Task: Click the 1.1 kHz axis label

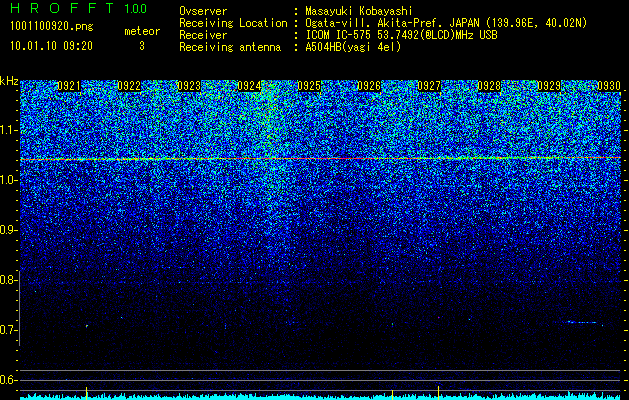Action: coord(8,130)
